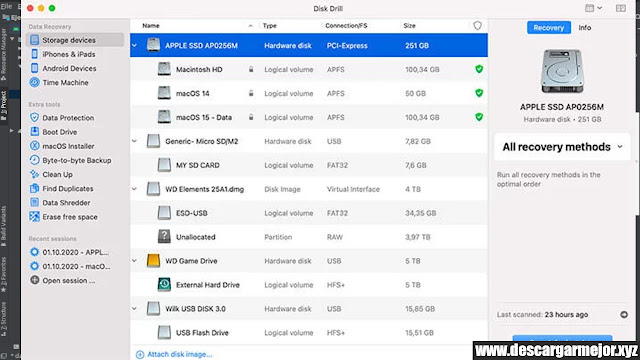Screen dimensions: 640x360
Task: Select External Hard Drive Time Machine icon
Action: [164, 284]
